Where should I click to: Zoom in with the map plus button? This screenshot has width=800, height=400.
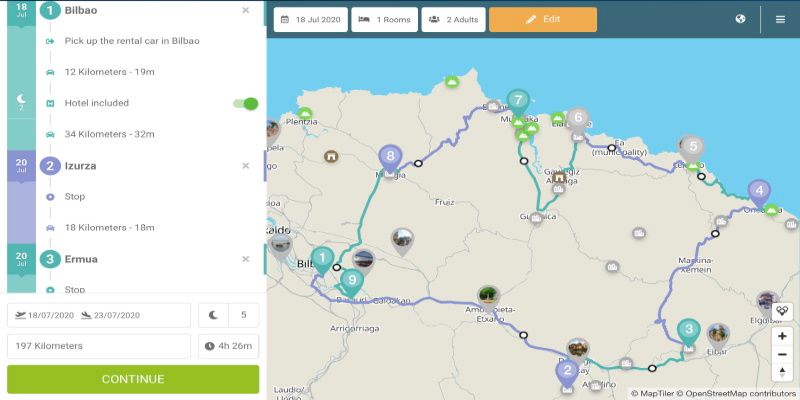coord(782,336)
